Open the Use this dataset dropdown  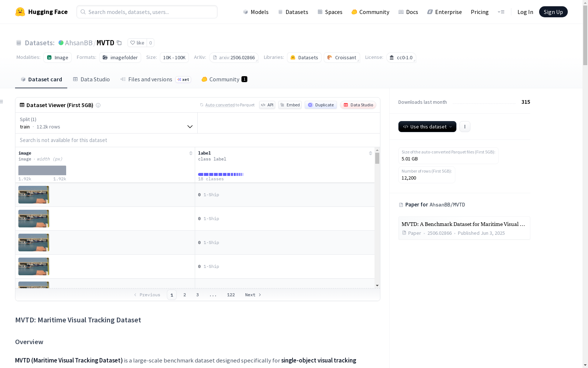[427, 127]
